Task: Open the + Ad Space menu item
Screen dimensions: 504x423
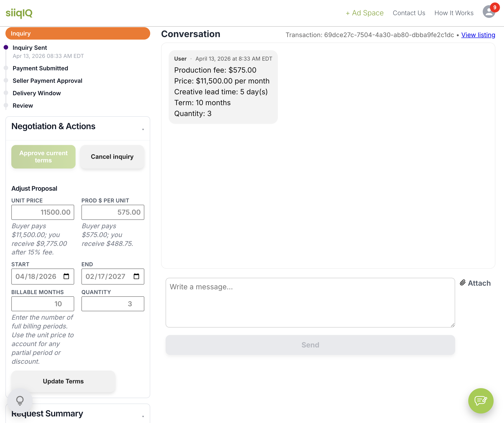Action: pos(365,13)
